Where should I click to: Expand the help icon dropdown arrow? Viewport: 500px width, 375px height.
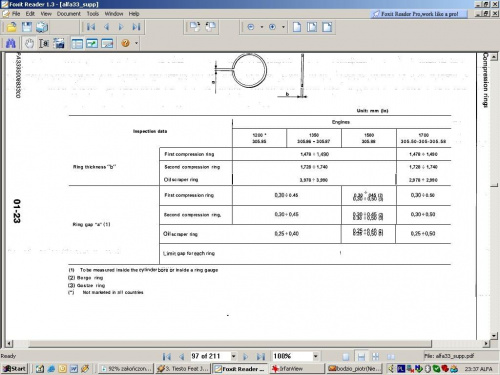pyautogui.click(x=136, y=43)
